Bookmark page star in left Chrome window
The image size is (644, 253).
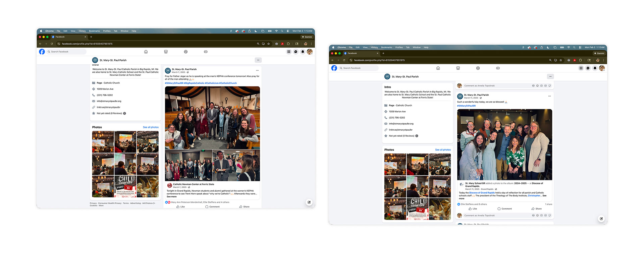point(268,44)
